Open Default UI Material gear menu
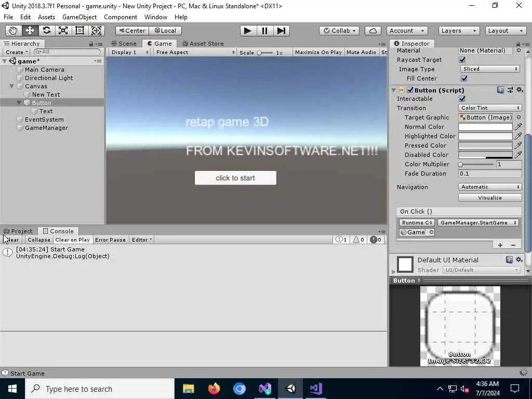The height and width of the screenshot is (399, 532). [x=519, y=260]
